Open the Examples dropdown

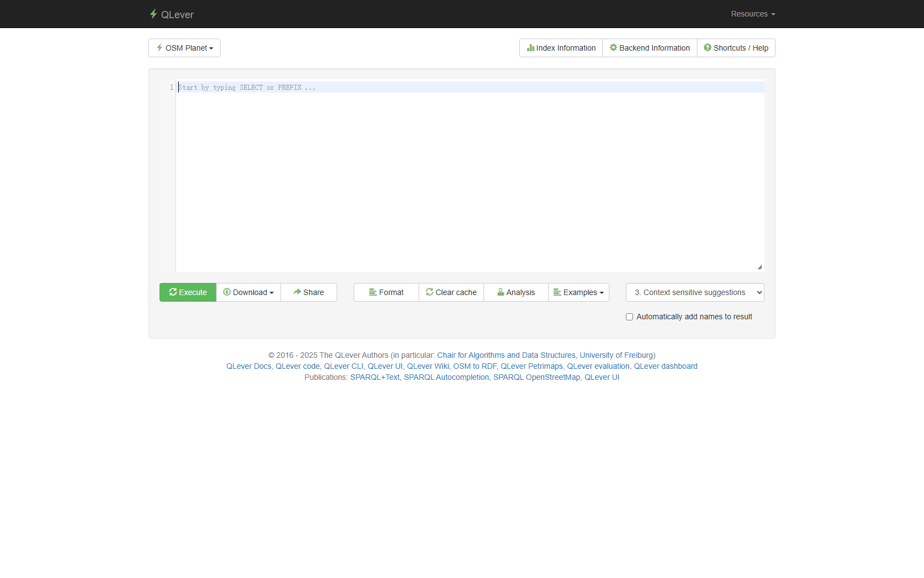(x=579, y=292)
